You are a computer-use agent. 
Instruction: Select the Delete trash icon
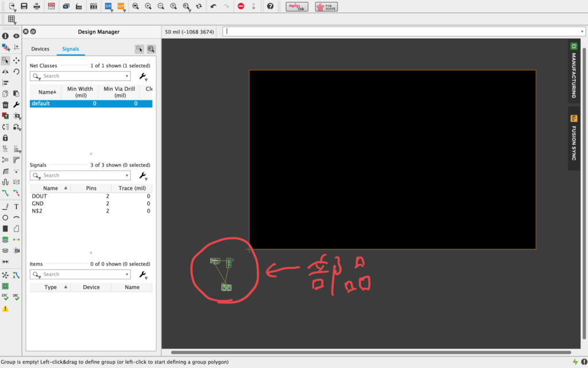(5, 105)
